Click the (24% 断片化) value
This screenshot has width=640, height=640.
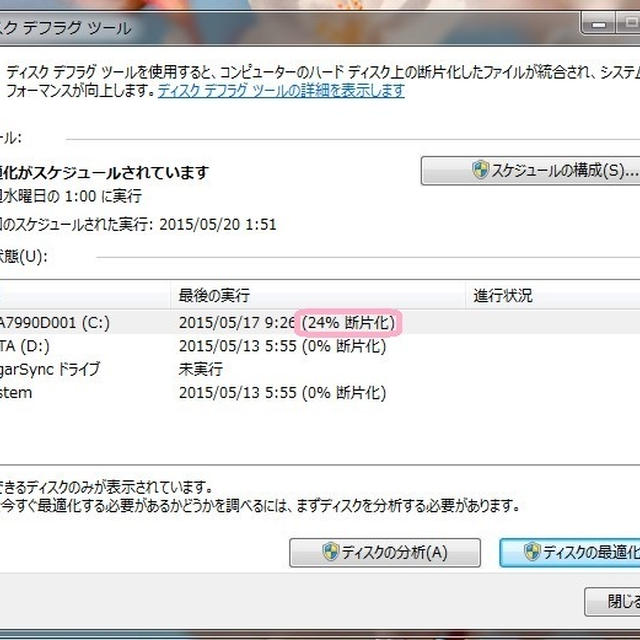[348, 323]
